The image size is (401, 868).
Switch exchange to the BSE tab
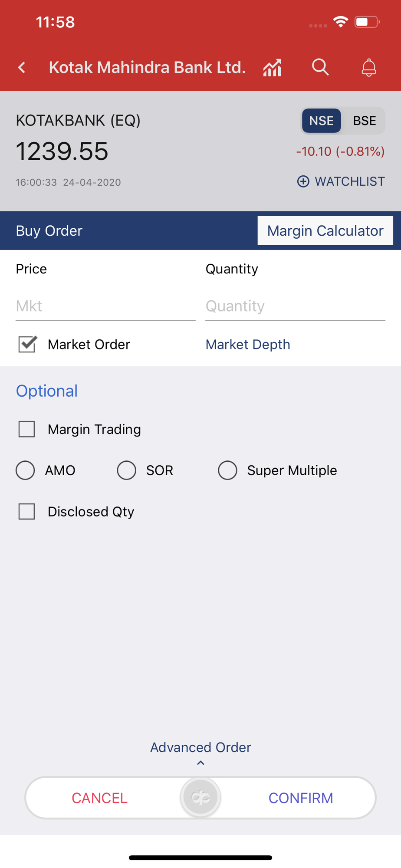point(365,121)
